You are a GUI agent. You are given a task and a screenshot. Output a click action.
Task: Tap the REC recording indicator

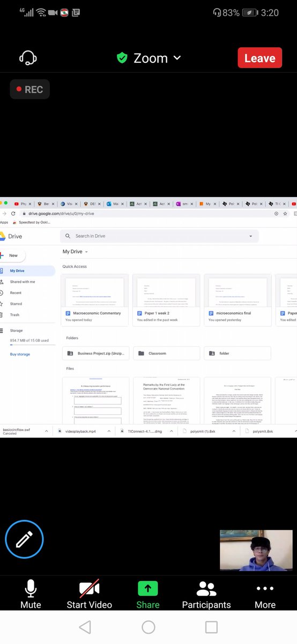point(29,90)
